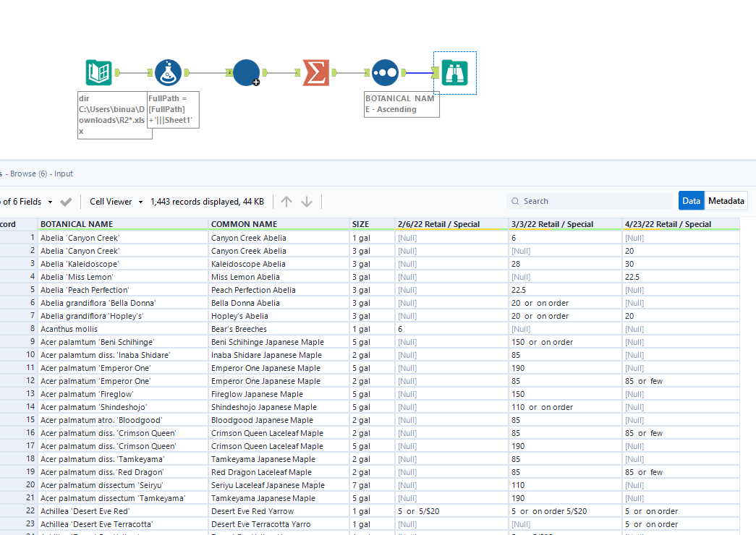Toggle the apply data manipulations checkmark
The width and height of the screenshot is (756, 535).
[x=66, y=201]
